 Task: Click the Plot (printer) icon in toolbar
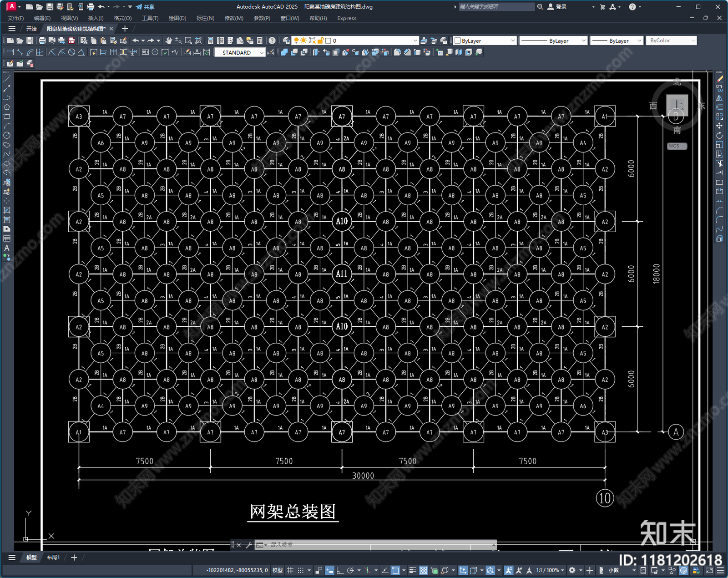(42, 41)
